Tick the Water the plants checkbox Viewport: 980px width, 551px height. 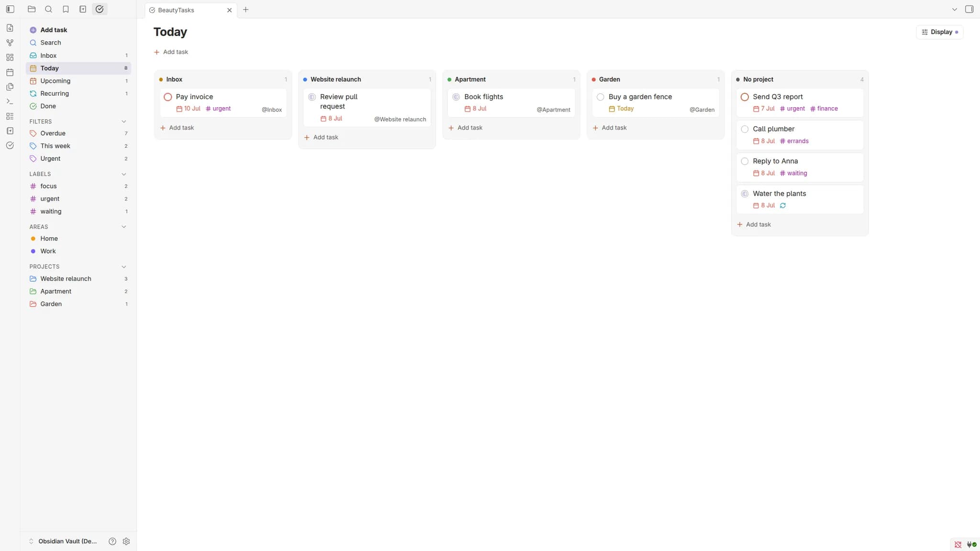click(x=745, y=194)
